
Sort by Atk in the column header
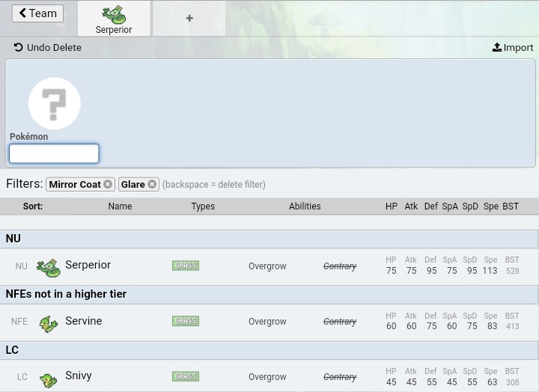411,206
